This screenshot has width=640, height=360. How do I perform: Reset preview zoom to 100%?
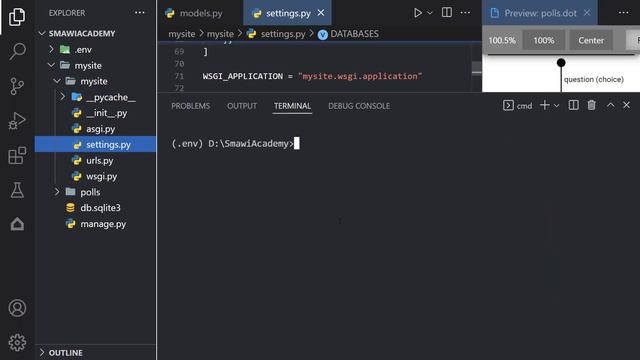coord(544,40)
